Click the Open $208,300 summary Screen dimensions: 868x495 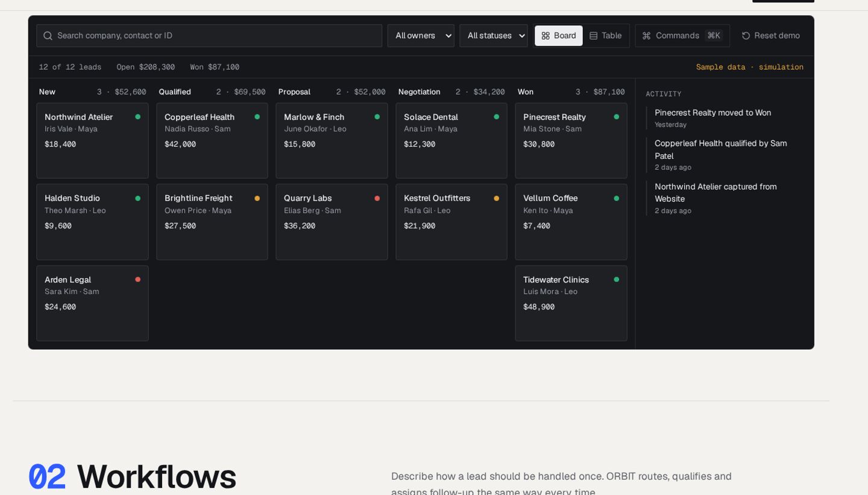click(146, 67)
